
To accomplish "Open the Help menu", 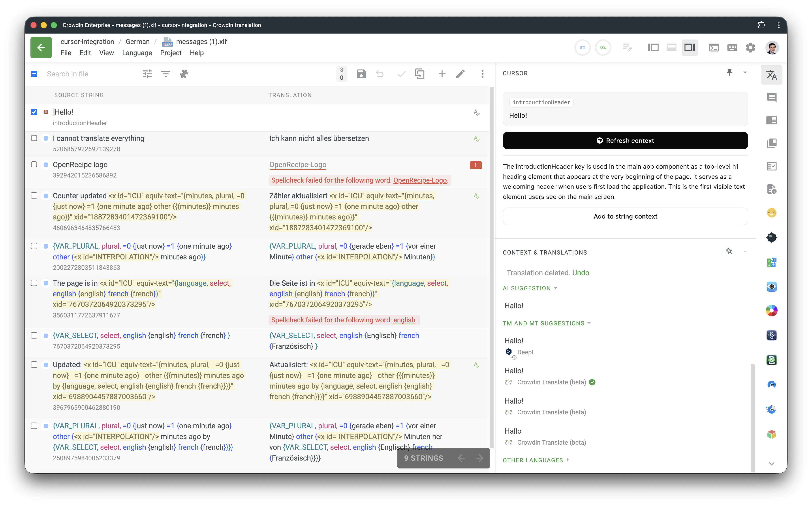I will click(197, 53).
